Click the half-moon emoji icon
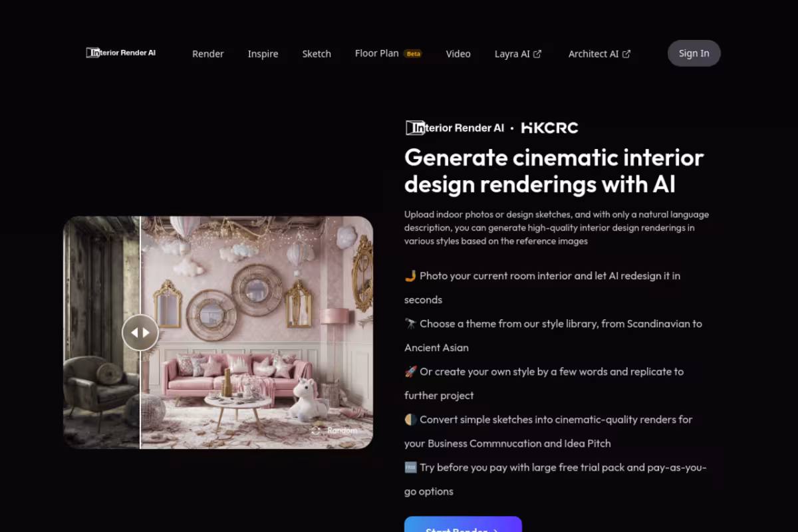The image size is (798, 532). pos(410,420)
